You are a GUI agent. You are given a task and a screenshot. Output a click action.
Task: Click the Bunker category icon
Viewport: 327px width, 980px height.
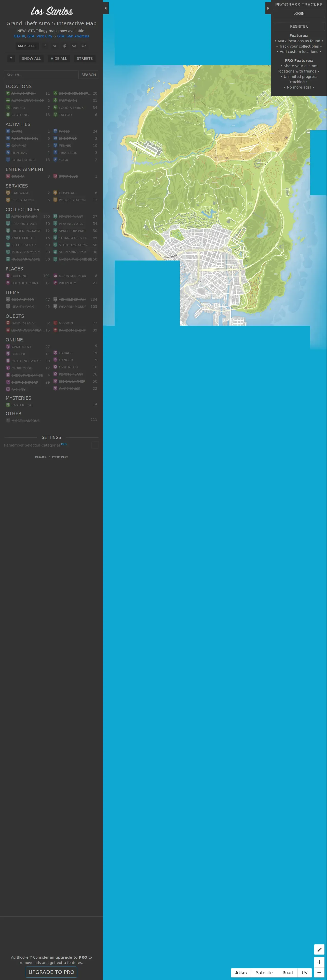point(8,354)
